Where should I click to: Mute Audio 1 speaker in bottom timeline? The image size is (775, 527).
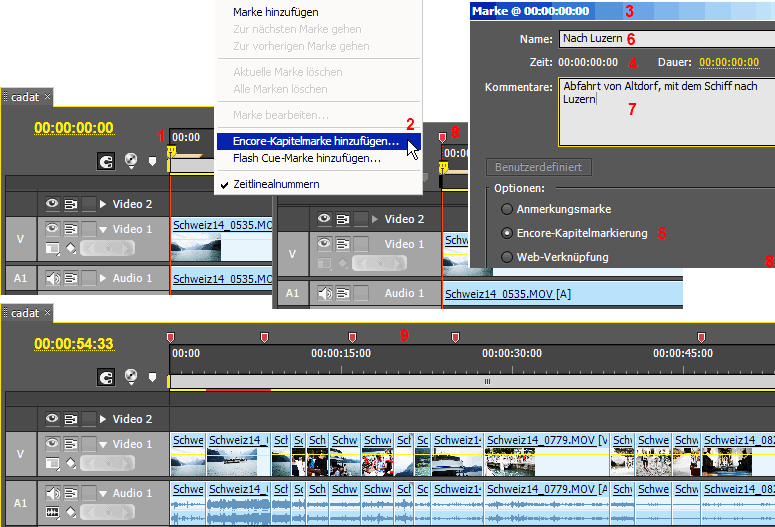point(53,493)
